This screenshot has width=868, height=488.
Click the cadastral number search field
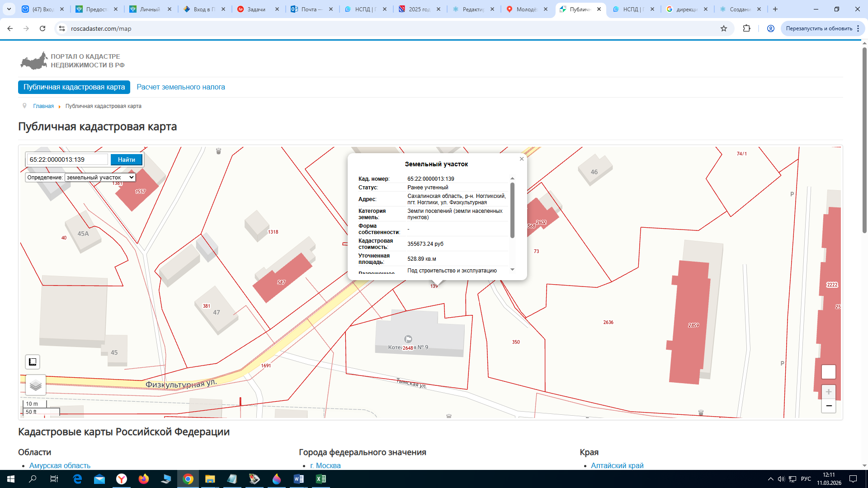click(x=67, y=160)
